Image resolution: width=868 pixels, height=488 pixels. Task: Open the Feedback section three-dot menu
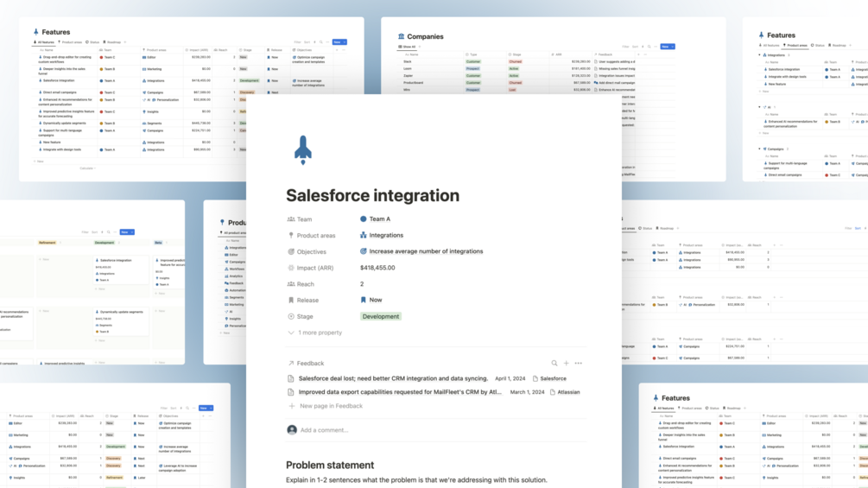579,364
